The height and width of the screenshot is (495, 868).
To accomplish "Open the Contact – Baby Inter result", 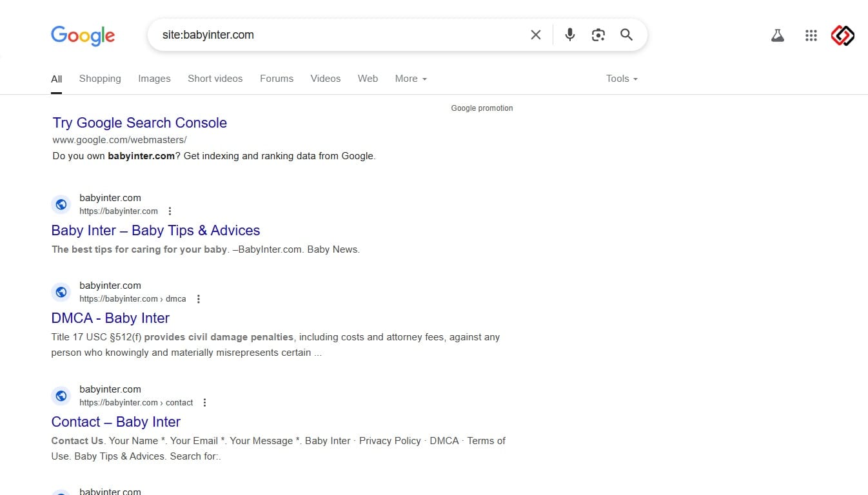I will point(116,422).
